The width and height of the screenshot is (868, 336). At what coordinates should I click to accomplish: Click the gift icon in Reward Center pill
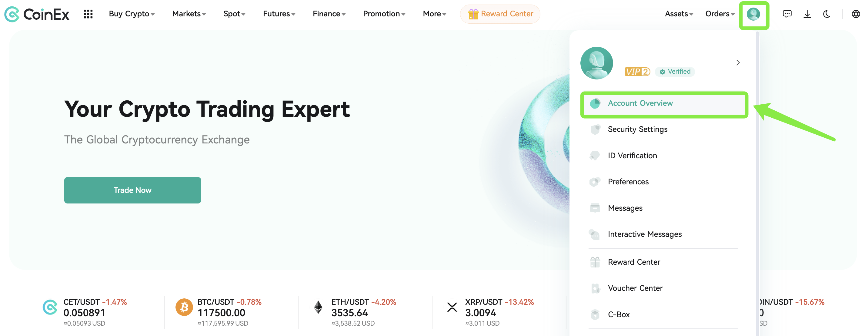pyautogui.click(x=473, y=14)
